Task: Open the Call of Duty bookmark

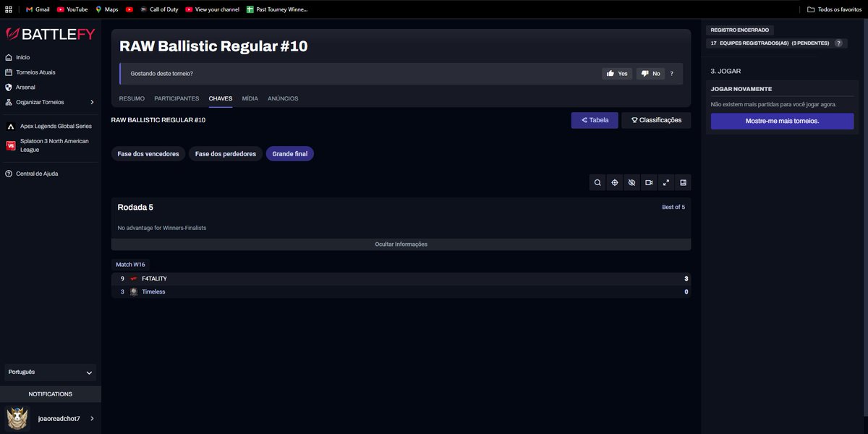Action: point(158,9)
